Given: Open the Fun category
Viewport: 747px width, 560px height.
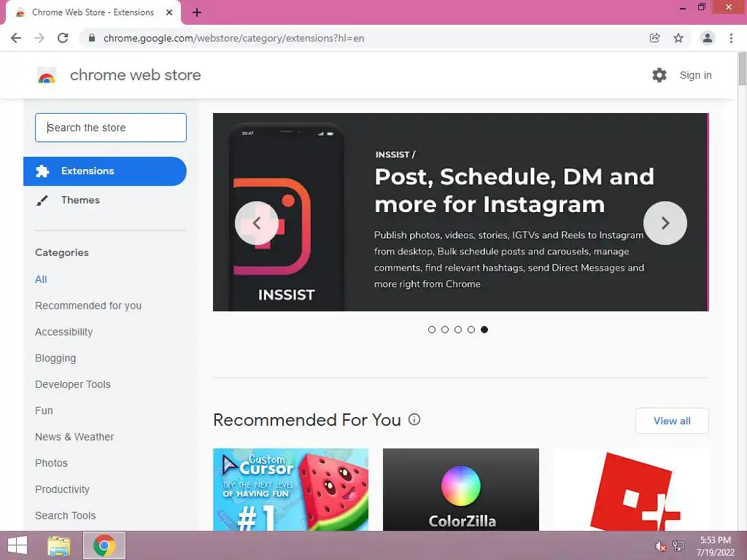Looking at the screenshot, I should coord(44,411).
